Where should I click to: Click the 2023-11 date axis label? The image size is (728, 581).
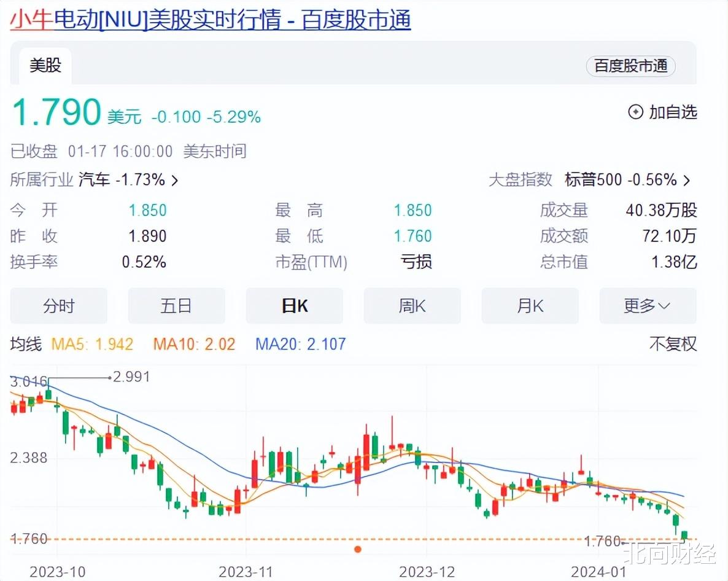[246, 572]
